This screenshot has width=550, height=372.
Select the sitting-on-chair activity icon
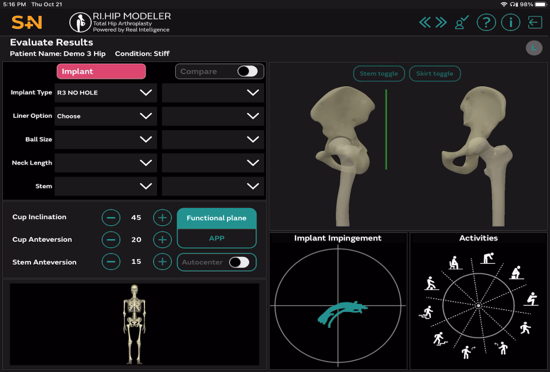(x=454, y=263)
